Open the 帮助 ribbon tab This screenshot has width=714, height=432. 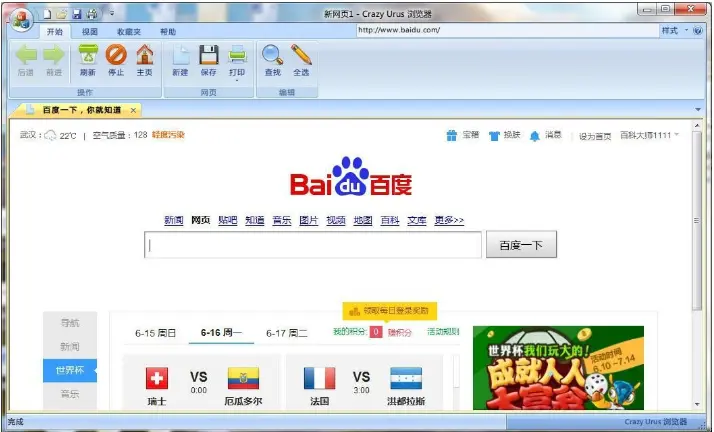tap(168, 31)
